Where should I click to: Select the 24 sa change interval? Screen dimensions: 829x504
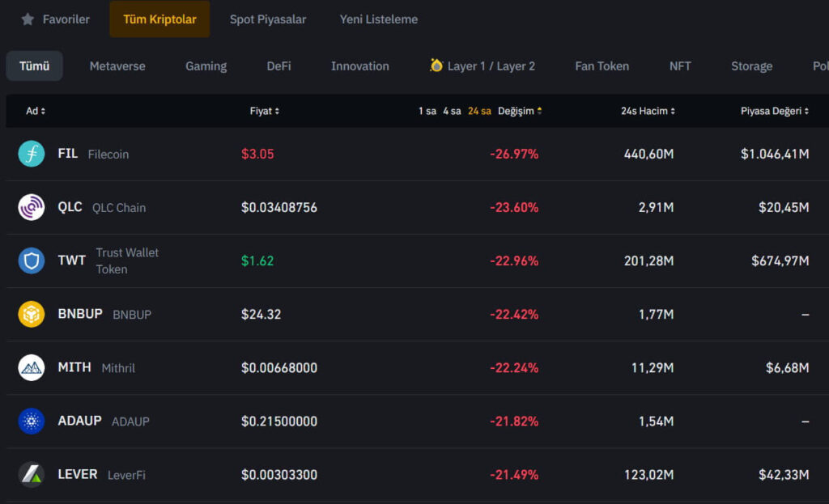point(479,111)
